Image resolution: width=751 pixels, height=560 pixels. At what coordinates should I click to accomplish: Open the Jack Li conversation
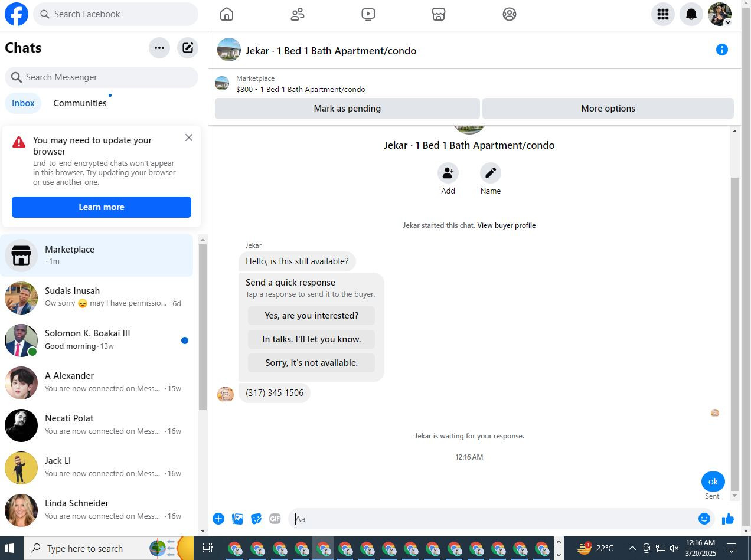pos(97,468)
